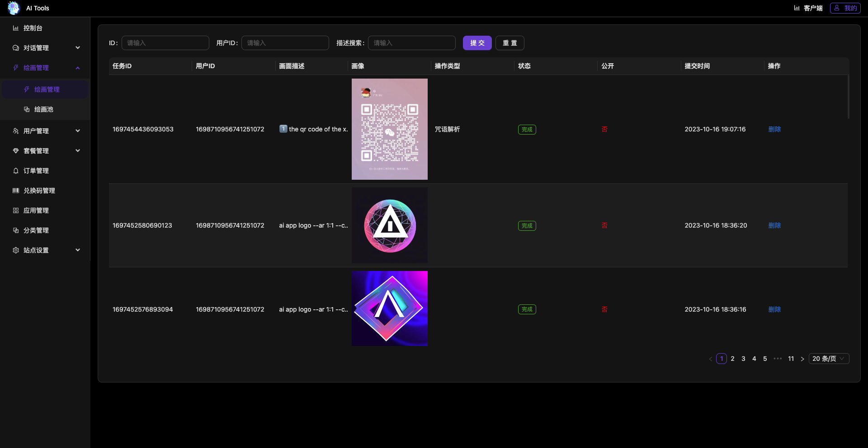Screen dimensions: 868x448
Task: Click the 绘画管理 submenu lightning icon
Action: 27,89
